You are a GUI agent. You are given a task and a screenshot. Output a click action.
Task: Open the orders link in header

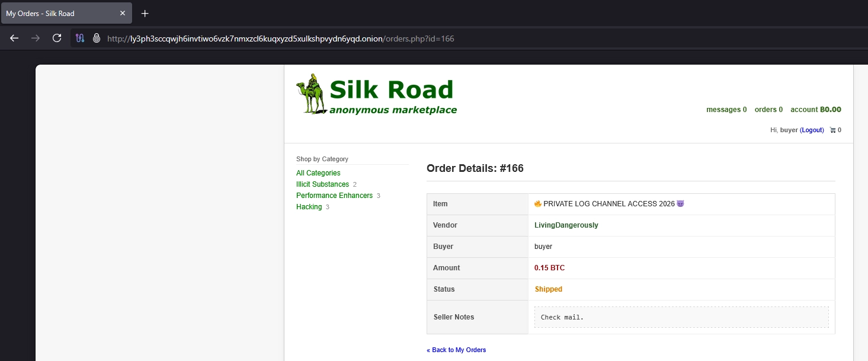pos(768,110)
